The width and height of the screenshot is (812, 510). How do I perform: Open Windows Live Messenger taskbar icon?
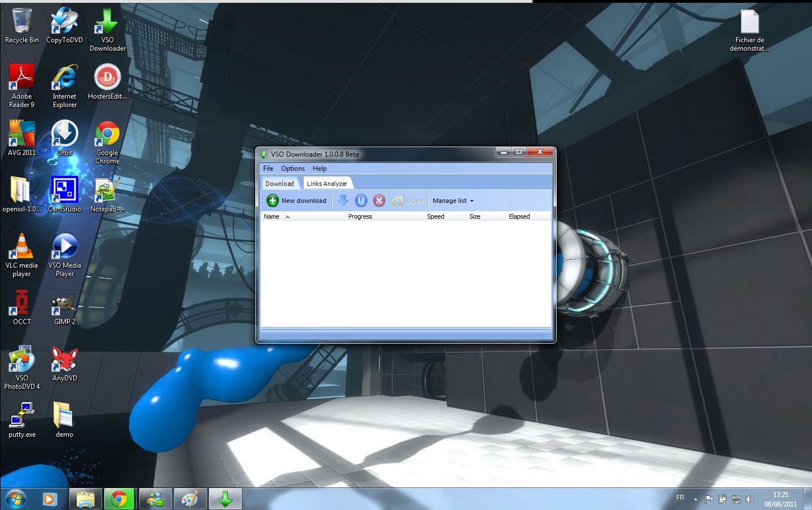click(x=155, y=499)
